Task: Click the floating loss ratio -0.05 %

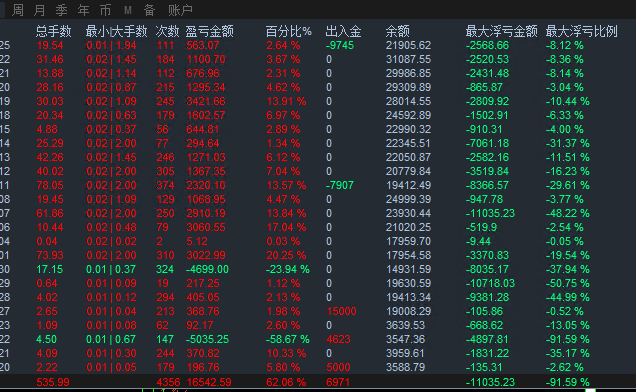Action: [565, 241]
